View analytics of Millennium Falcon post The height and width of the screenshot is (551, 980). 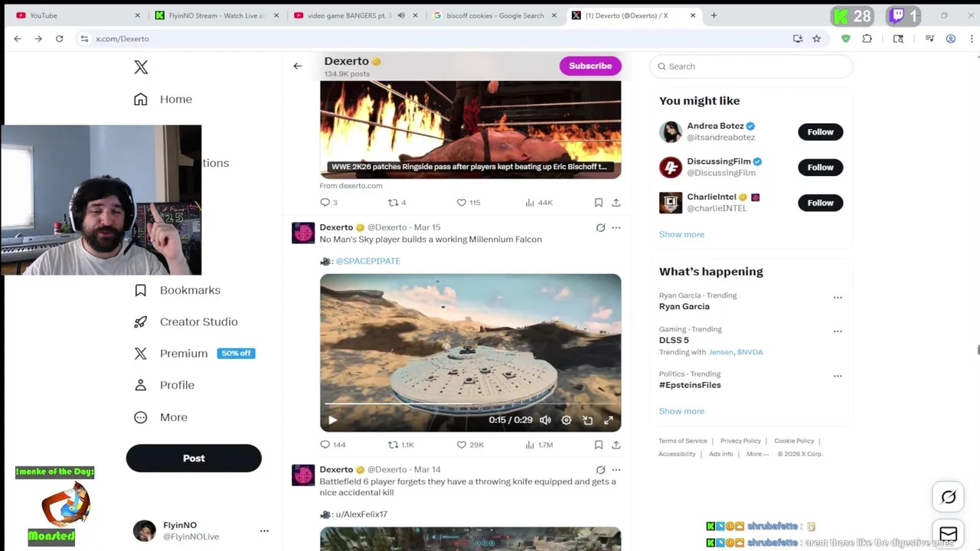click(539, 445)
